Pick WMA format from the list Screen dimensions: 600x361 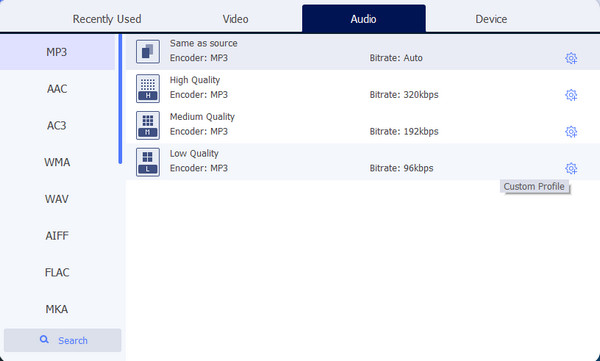click(x=57, y=162)
